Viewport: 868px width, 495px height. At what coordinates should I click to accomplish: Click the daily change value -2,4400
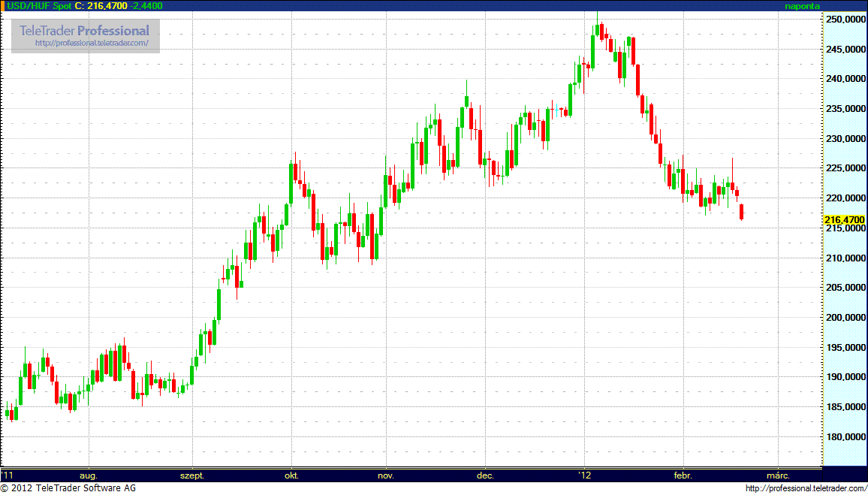[x=146, y=5]
